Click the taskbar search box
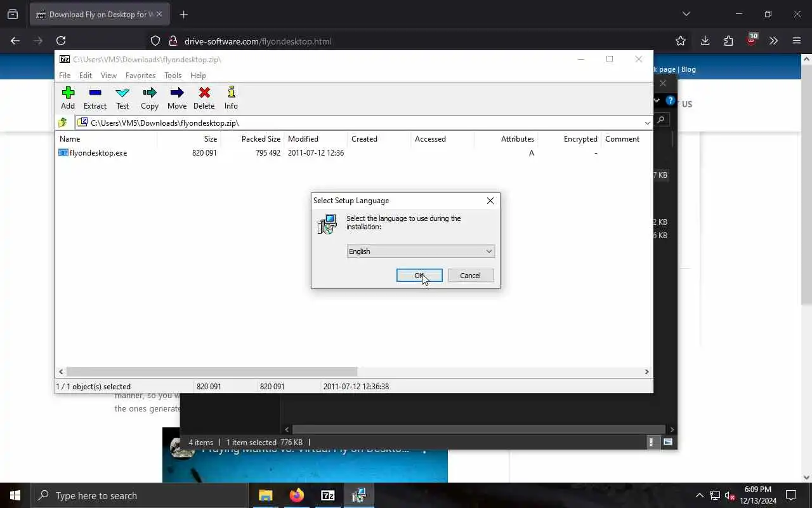The image size is (812, 508). 140,495
